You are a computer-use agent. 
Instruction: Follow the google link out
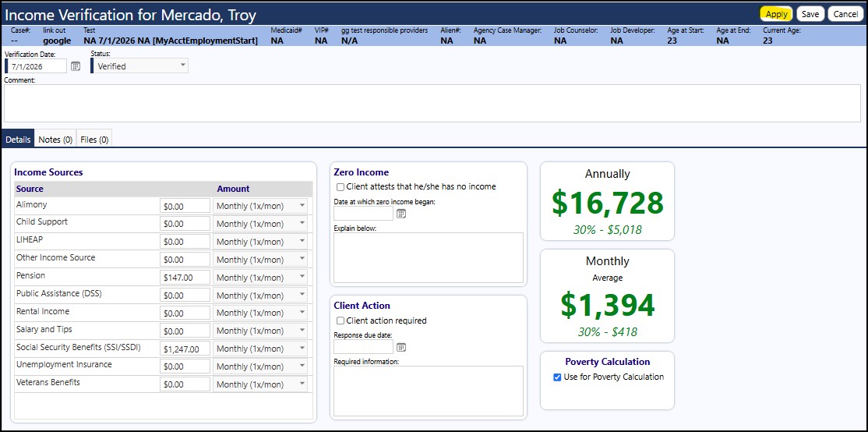(x=57, y=41)
